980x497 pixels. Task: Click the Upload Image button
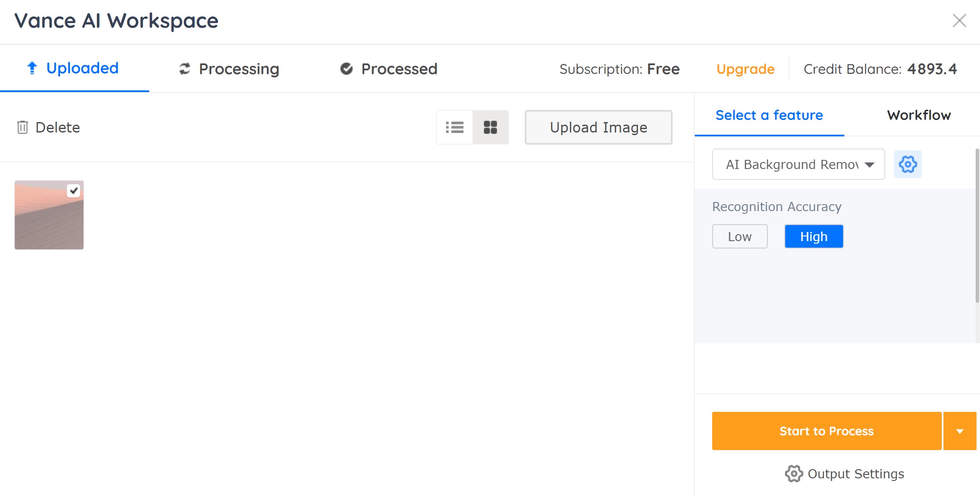pos(598,127)
